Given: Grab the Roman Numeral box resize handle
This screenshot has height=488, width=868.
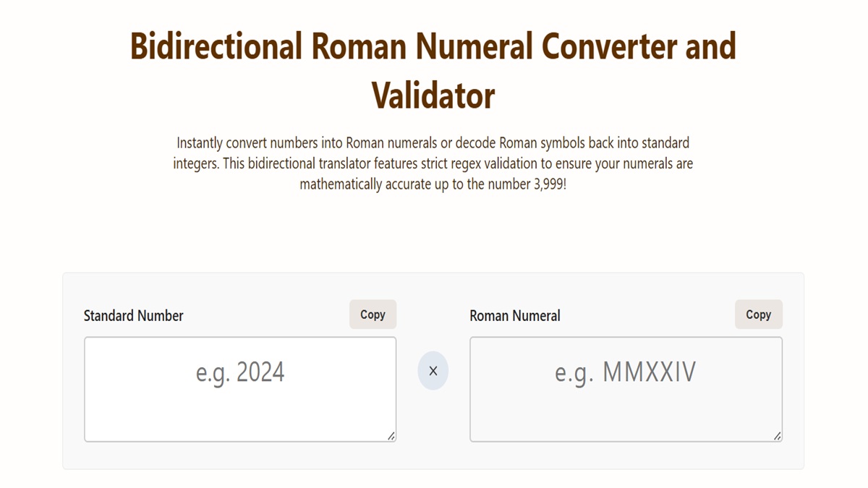Looking at the screenshot, I should 778,436.
